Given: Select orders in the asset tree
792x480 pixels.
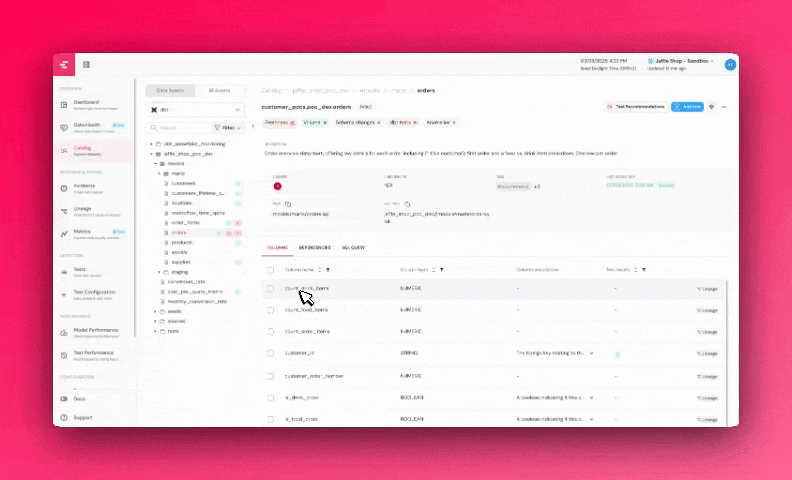Looking at the screenshot, I should [179, 233].
